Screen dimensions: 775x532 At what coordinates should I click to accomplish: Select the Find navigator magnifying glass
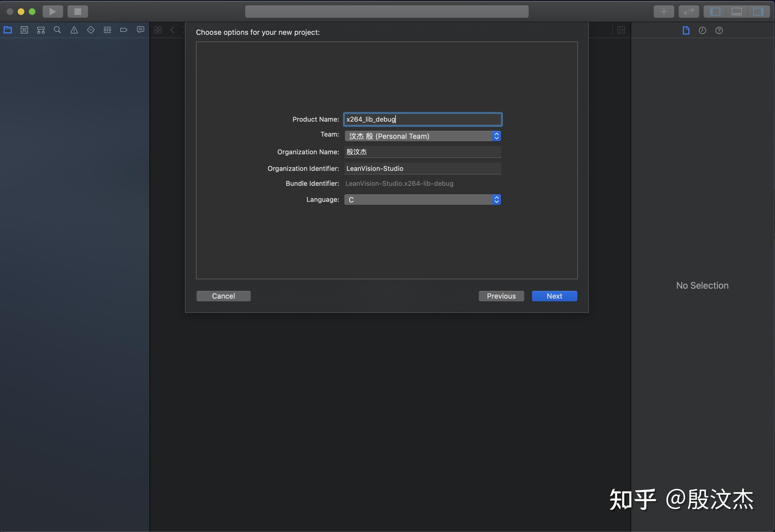[x=57, y=30]
